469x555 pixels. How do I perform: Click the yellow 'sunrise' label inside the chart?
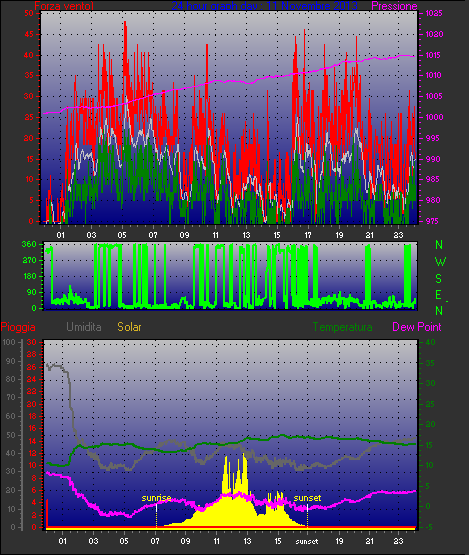tap(156, 498)
